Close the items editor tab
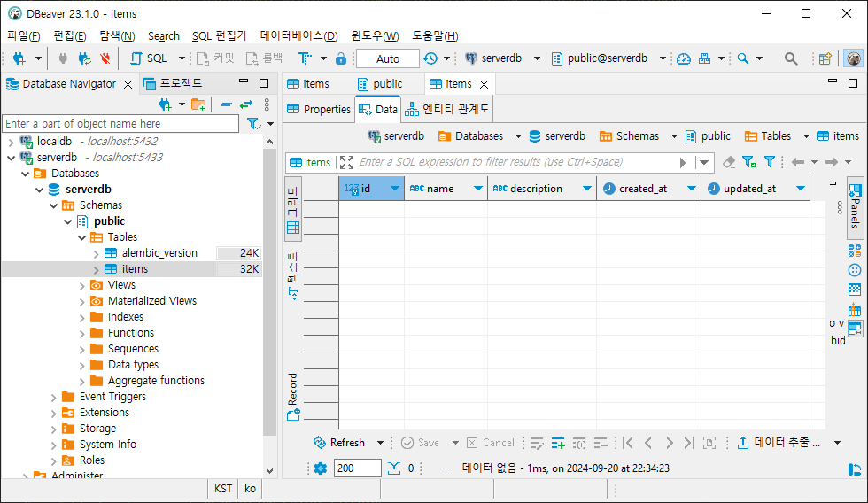The height and width of the screenshot is (503, 868). click(484, 84)
